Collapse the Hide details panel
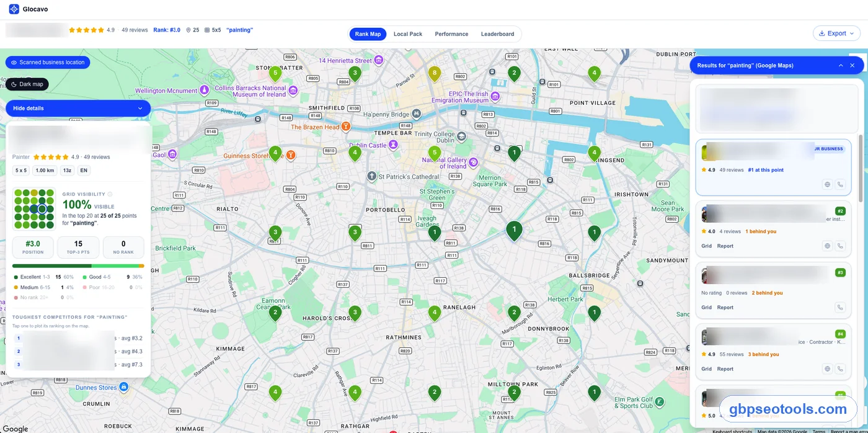 78,108
